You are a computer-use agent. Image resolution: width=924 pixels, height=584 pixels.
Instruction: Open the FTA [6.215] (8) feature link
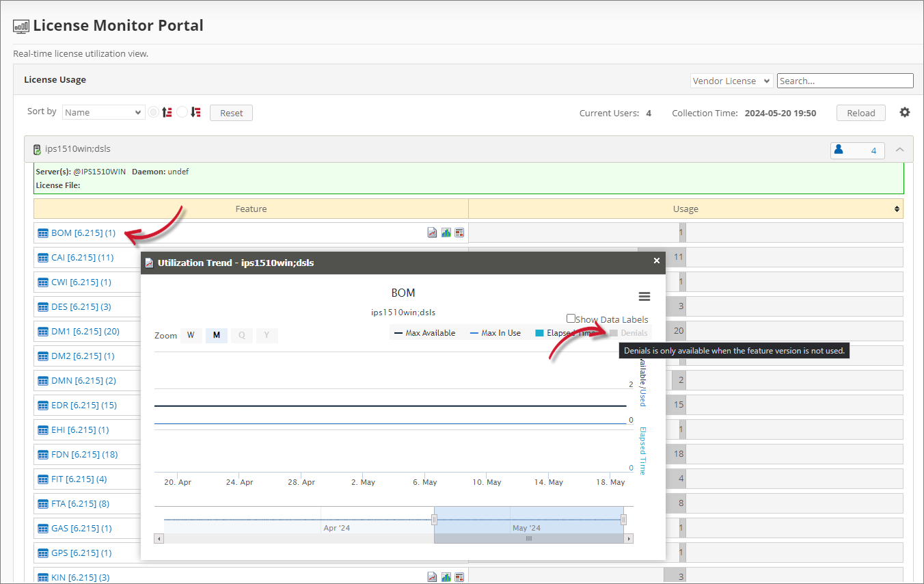80,504
